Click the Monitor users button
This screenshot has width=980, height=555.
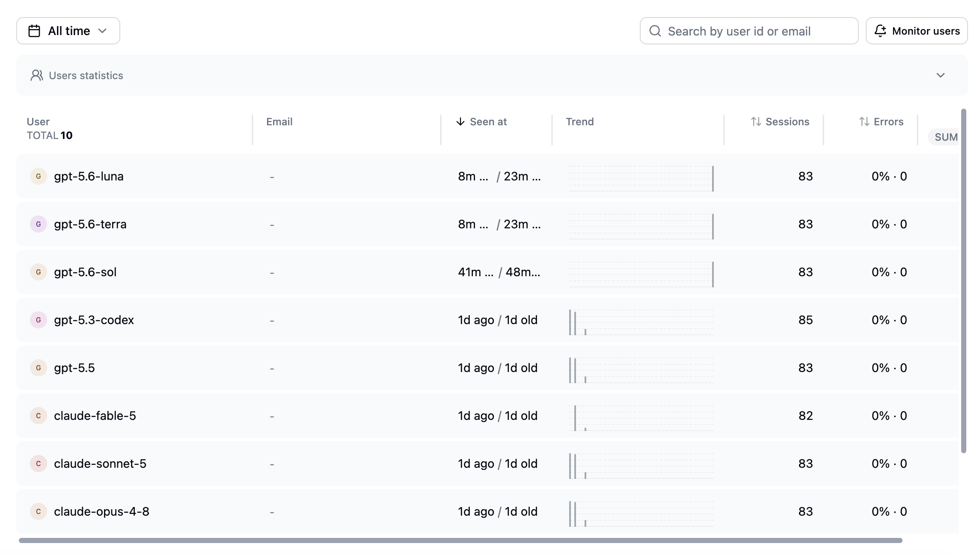click(917, 31)
